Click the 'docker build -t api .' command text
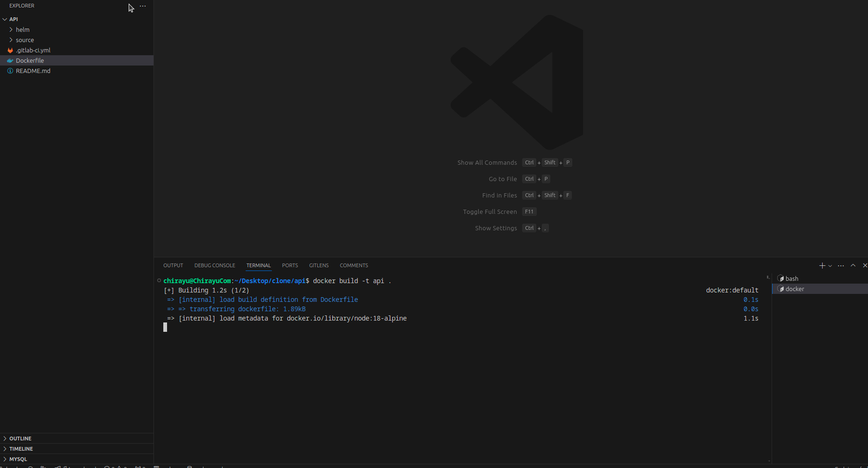 click(x=352, y=281)
